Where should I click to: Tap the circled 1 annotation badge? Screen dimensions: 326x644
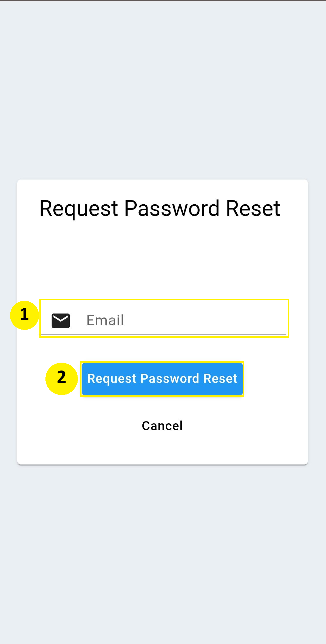(25, 315)
